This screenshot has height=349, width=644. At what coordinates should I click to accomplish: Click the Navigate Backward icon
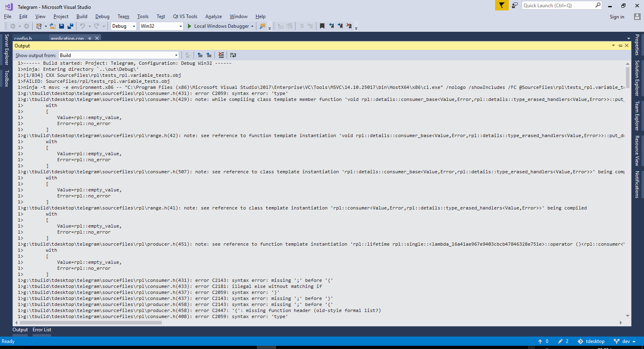13,26
